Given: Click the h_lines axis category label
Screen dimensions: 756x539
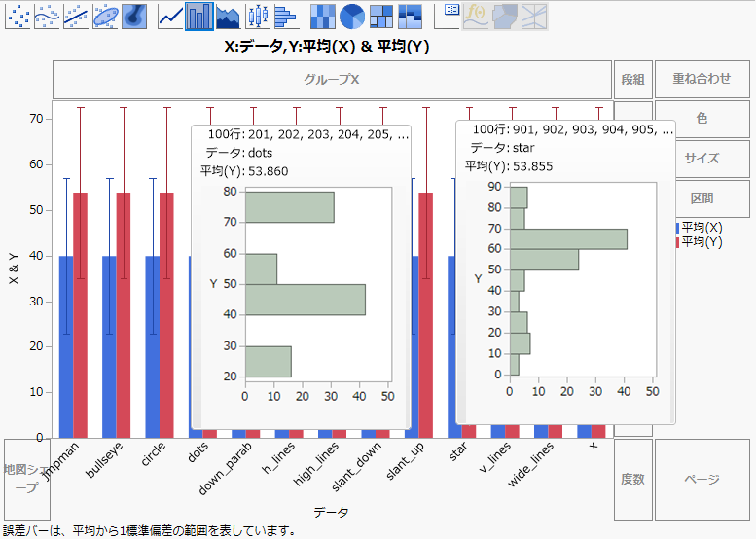Looking at the screenshot, I should (x=278, y=457).
